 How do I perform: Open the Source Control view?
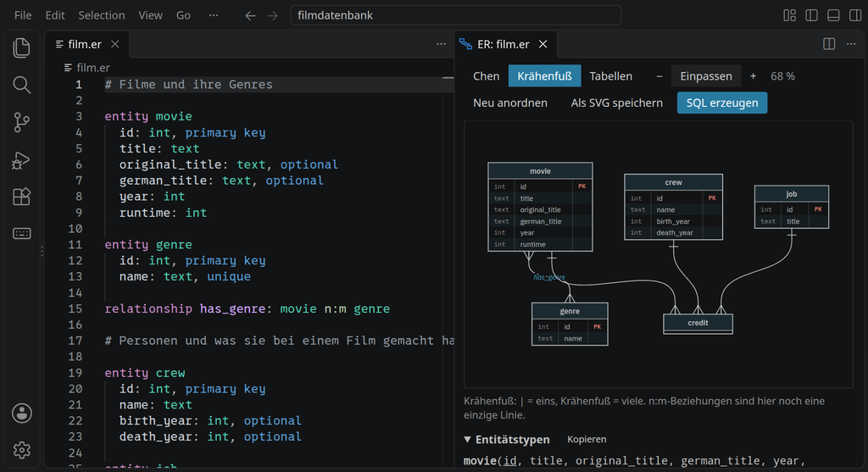[21, 122]
